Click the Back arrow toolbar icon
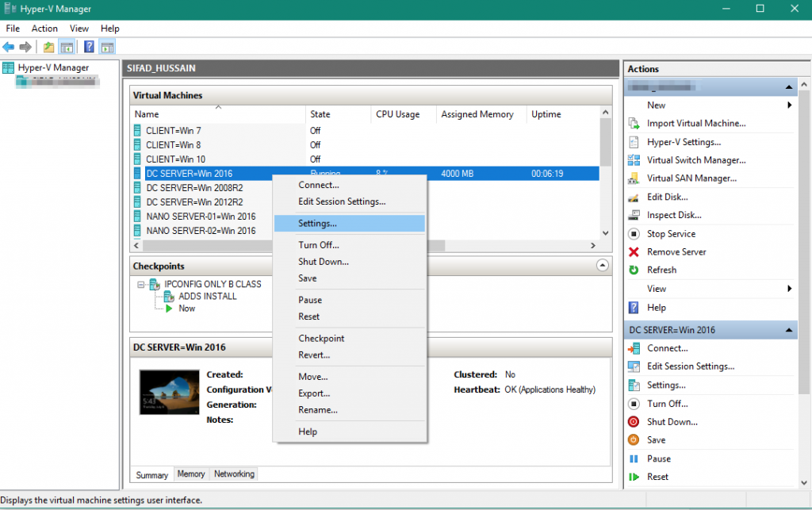812x510 pixels. 8,47
